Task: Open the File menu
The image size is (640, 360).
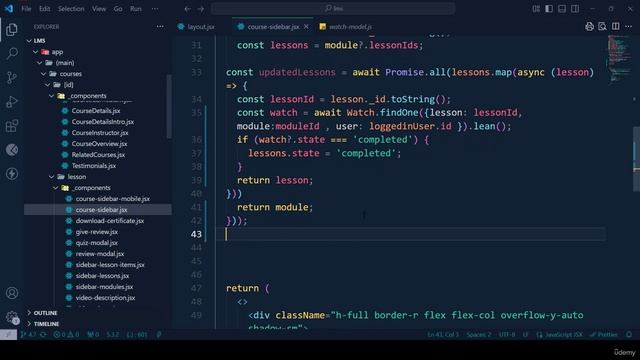Action: coord(26,9)
